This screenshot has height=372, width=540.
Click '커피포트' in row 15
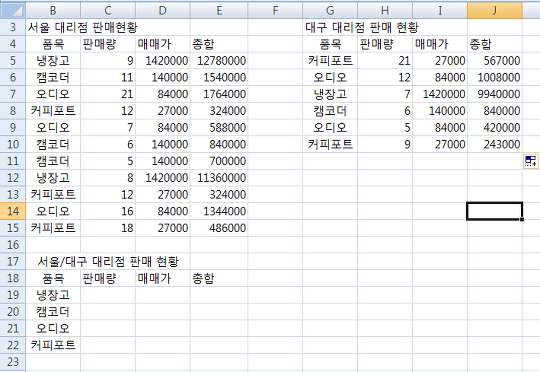53,228
